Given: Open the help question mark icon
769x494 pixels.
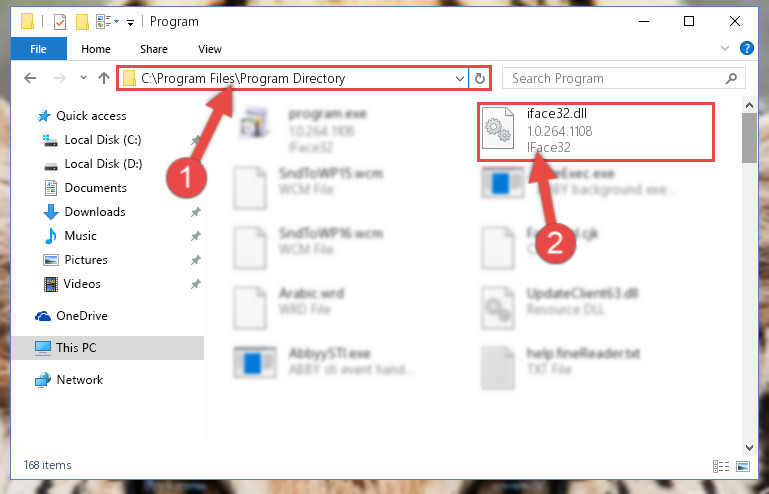Looking at the screenshot, I should [746, 48].
